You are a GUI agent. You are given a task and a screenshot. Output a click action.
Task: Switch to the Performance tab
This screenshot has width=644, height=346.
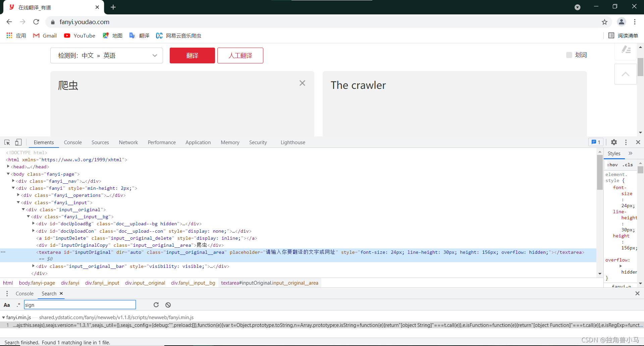click(162, 142)
